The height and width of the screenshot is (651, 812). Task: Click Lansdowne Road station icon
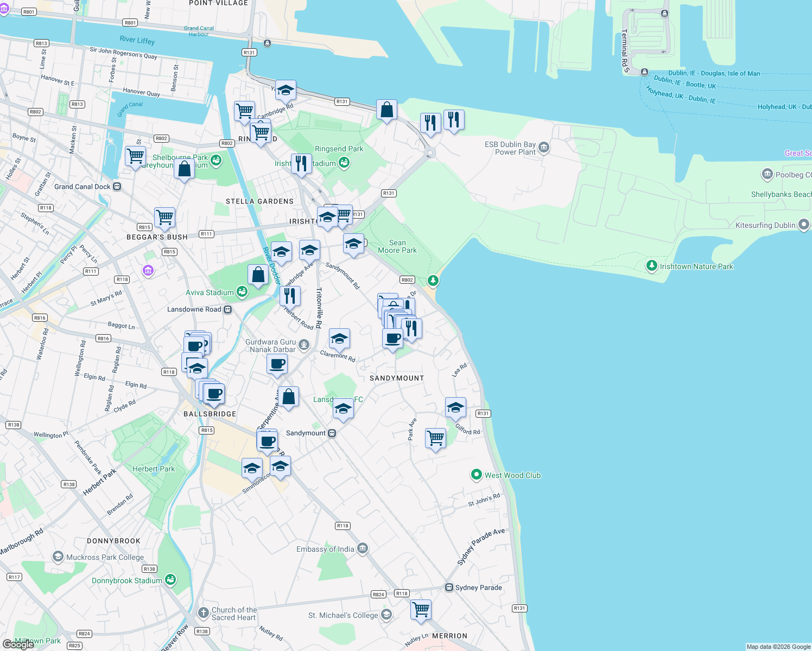pyautogui.click(x=228, y=309)
